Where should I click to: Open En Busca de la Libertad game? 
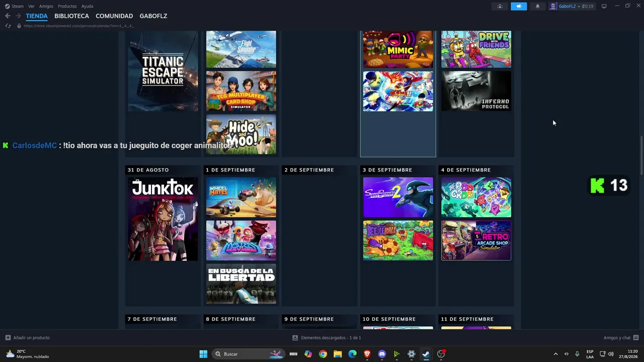click(x=241, y=284)
